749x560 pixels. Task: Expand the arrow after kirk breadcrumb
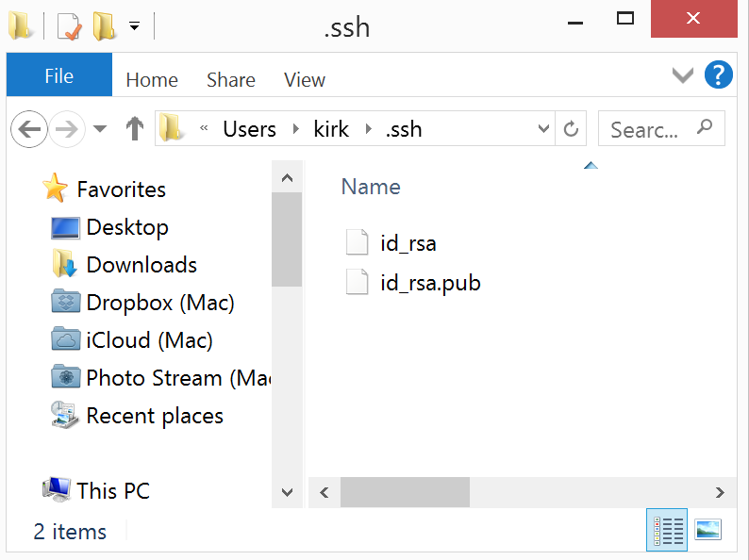368,129
